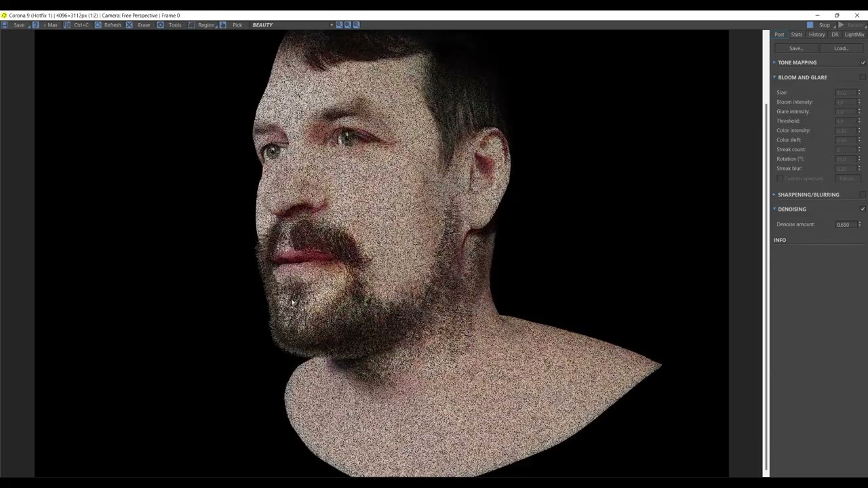Click the Pick eyedropper icon
This screenshot has height=488, width=868.
pos(223,25)
